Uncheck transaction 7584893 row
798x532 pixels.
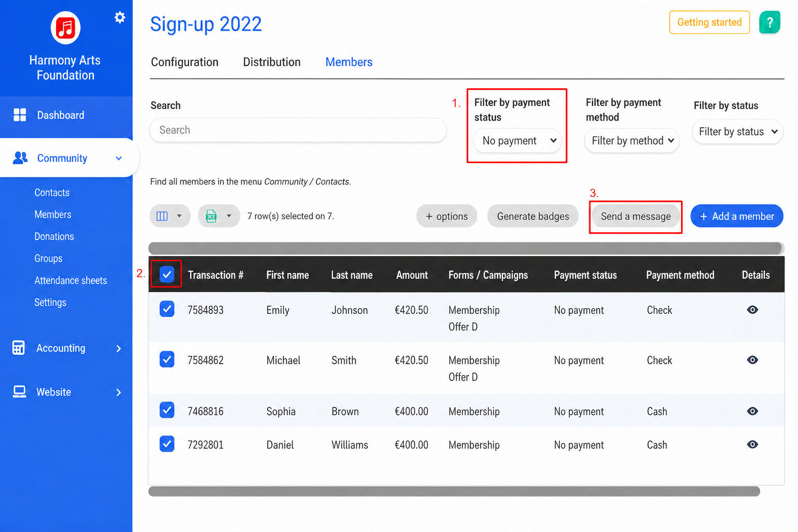coord(167,309)
